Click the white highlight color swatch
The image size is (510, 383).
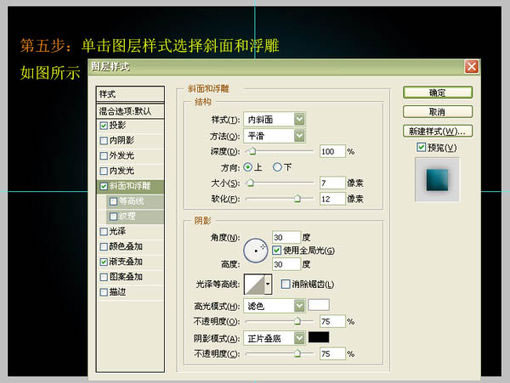click(x=319, y=305)
